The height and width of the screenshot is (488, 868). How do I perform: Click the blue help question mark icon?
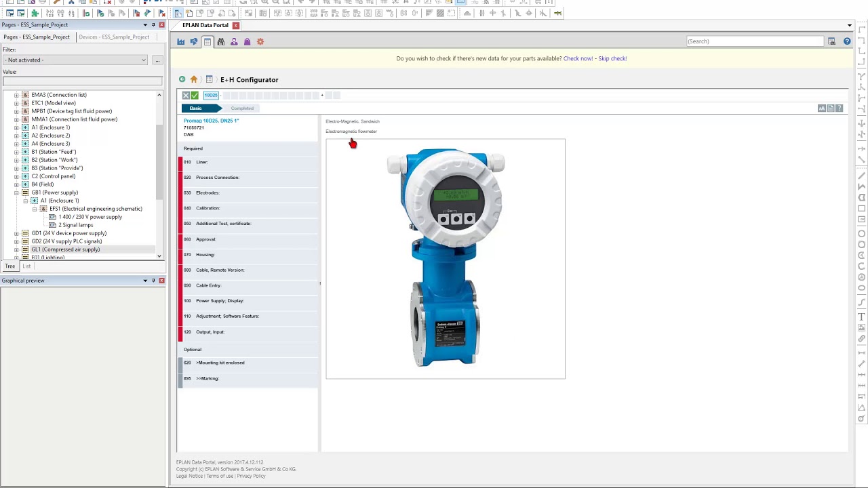847,41
